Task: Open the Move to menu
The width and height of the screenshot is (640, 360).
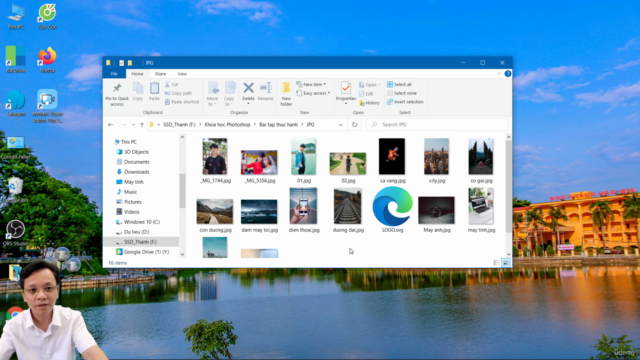Action: tap(213, 94)
